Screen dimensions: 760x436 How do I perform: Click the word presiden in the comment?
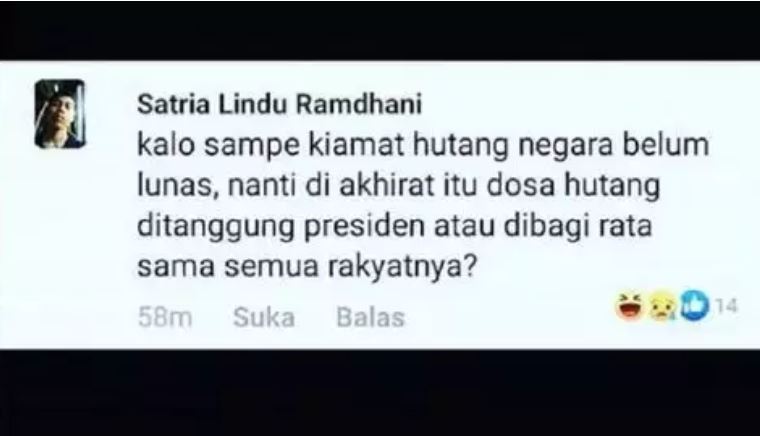(x=364, y=227)
